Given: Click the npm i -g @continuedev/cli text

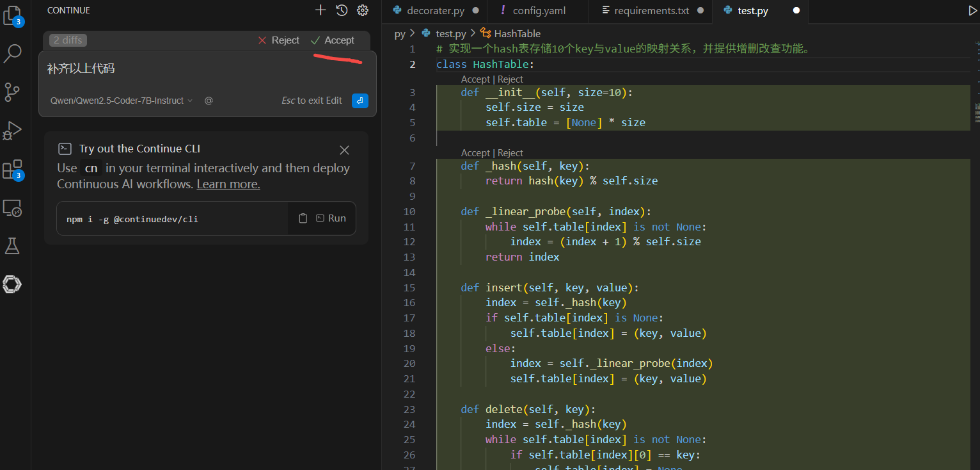Looking at the screenshot, I should (132, 219).
